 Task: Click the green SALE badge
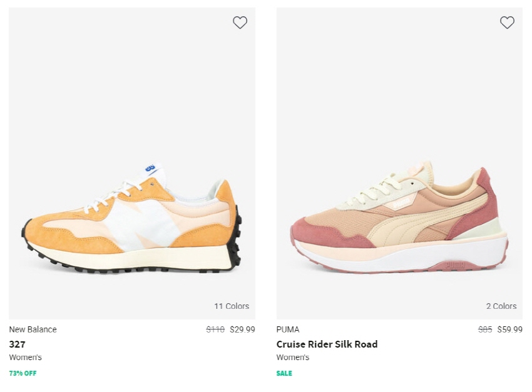(284, 373)
